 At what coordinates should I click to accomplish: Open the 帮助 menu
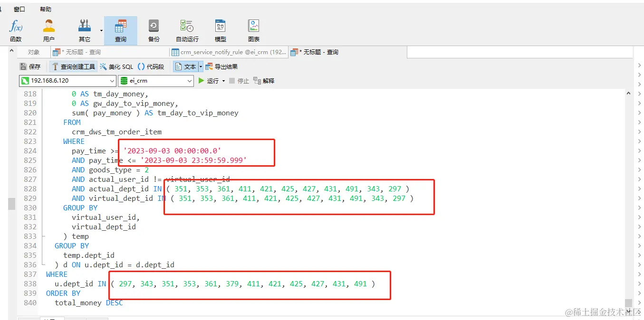pyautogui.click(x=46, y=9)
